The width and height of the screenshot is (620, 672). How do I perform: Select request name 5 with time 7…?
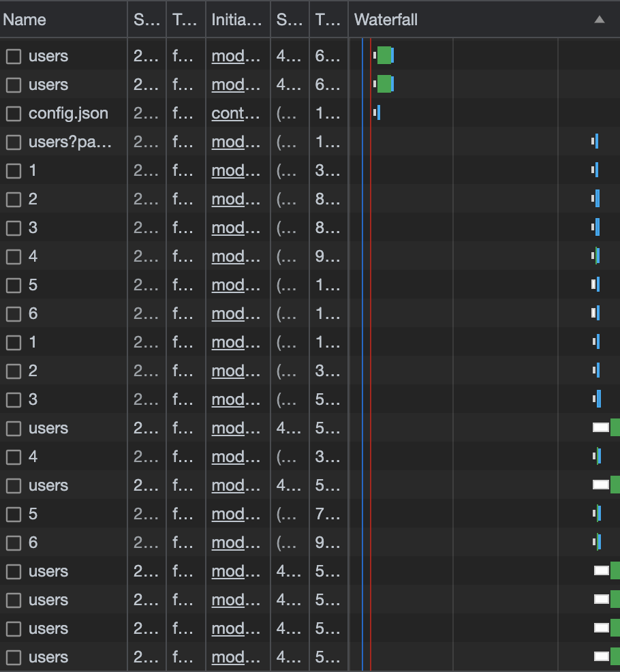33,515
